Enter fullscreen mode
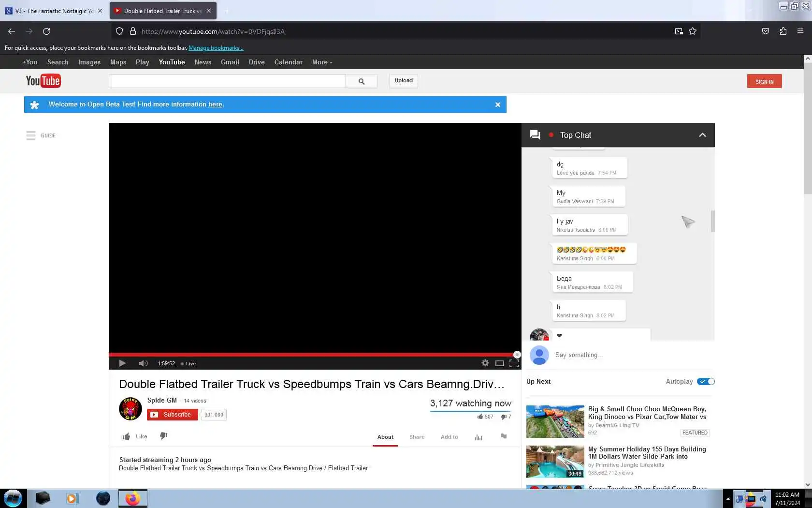Viewport: 812px width, 508px height. 514,363
